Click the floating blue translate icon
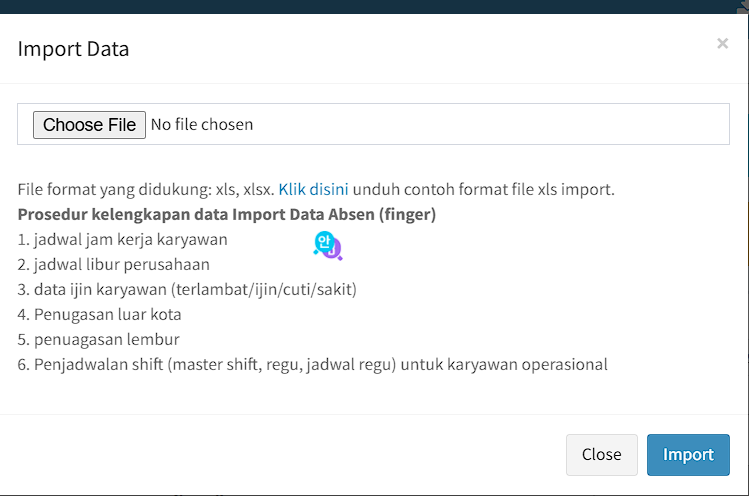Screen dimensions: 749x496 click(x=327, y=245)
